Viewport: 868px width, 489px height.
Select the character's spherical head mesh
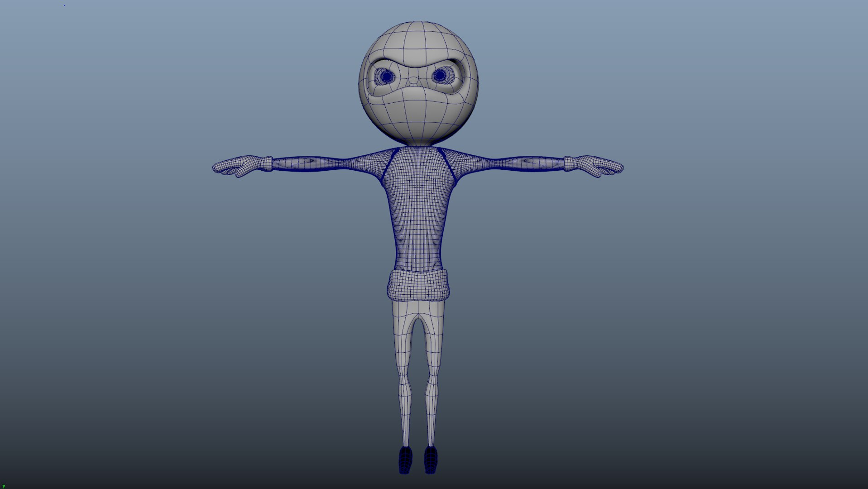(x=418, y=84)
